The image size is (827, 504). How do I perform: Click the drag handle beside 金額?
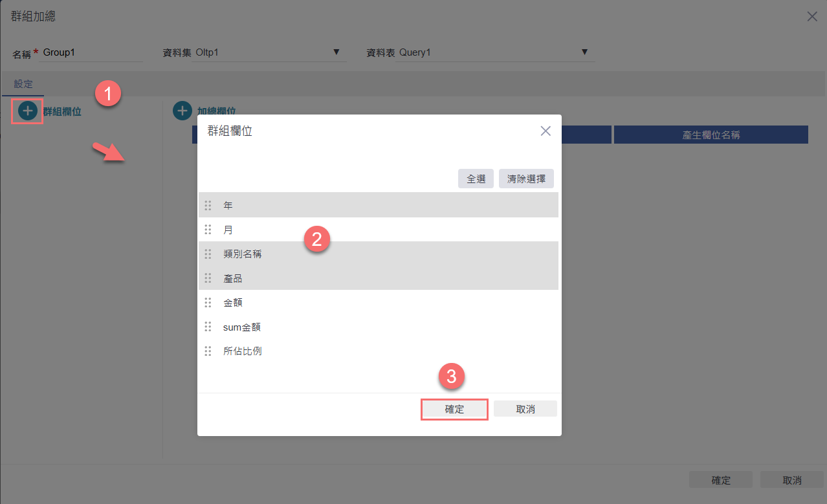click(208, 302)
